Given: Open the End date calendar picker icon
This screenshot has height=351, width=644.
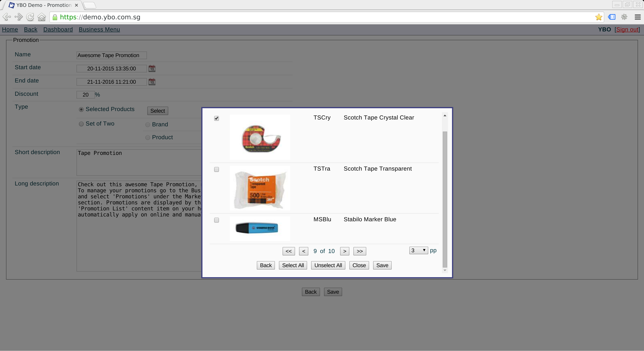Looking at the screenshot, I should 152,82.
